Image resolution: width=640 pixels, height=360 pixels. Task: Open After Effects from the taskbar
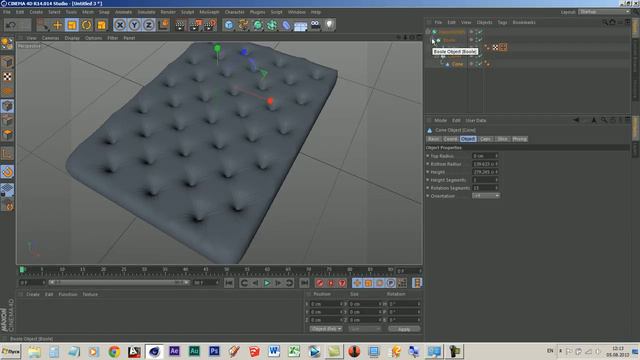pos(174,351)
